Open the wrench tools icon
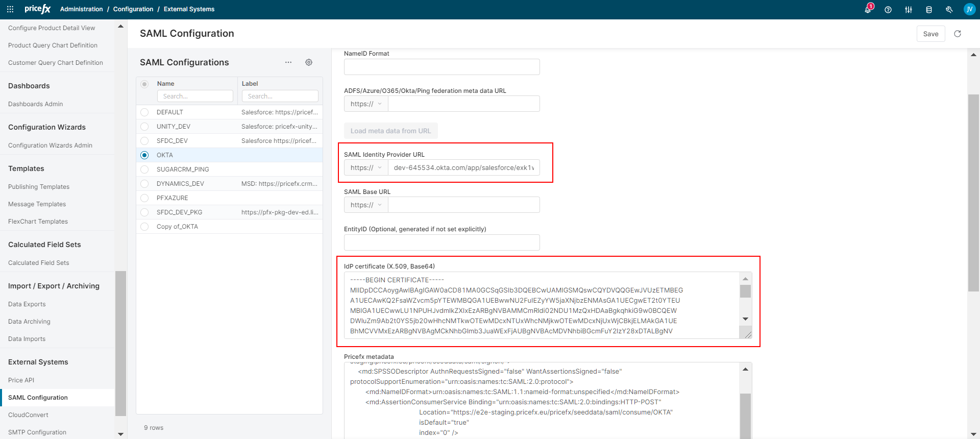980x439 pixels. tap(949, 10)
